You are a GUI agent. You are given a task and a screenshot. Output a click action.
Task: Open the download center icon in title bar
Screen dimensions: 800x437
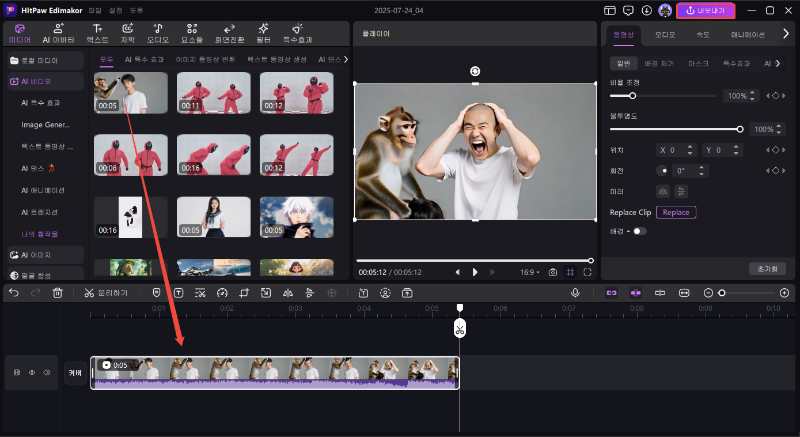pos(646,11)
